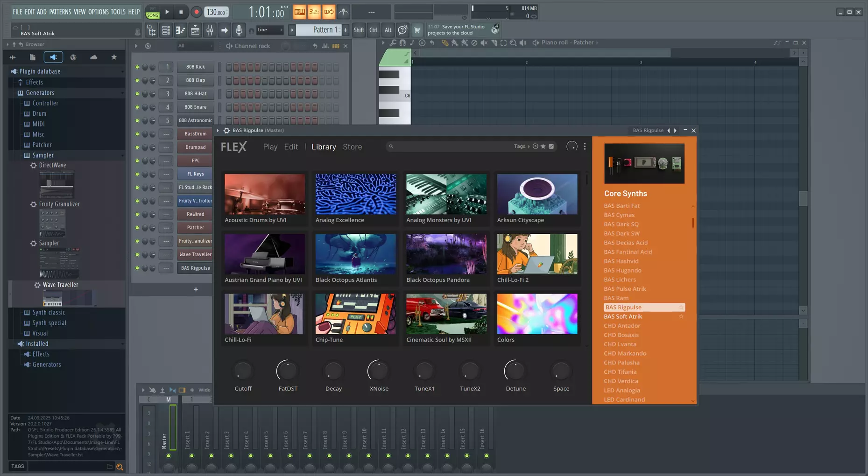Click the microphone recording icon in toolbar
868x476 pixels.
click(239, 30)
